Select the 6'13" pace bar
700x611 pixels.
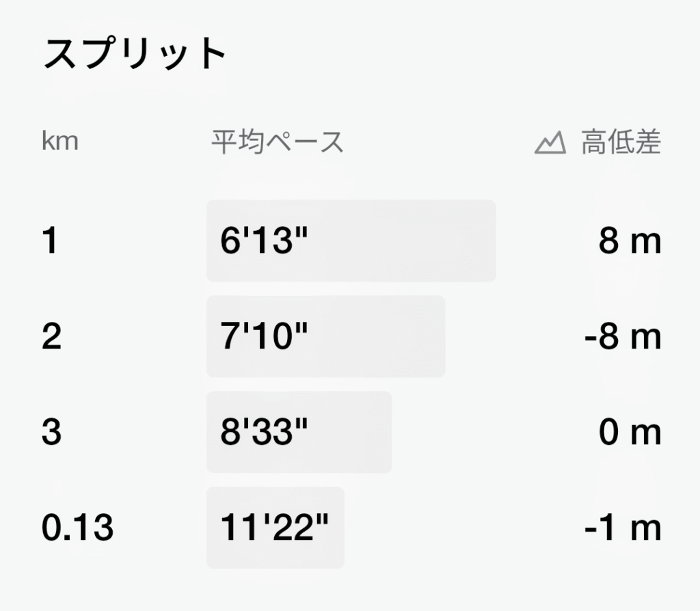(x=351, y=241)
